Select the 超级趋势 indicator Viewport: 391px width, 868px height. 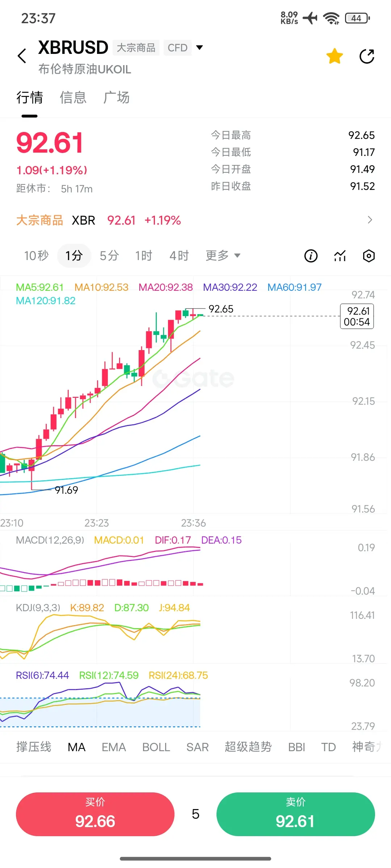pyautogui.click(x=248, y=747)
